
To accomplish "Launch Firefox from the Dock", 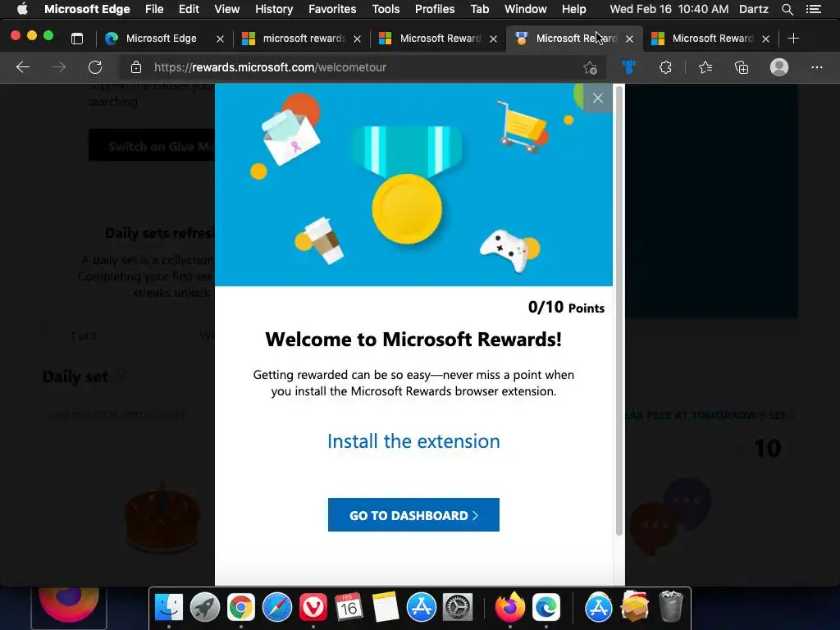I will point(509,607).
